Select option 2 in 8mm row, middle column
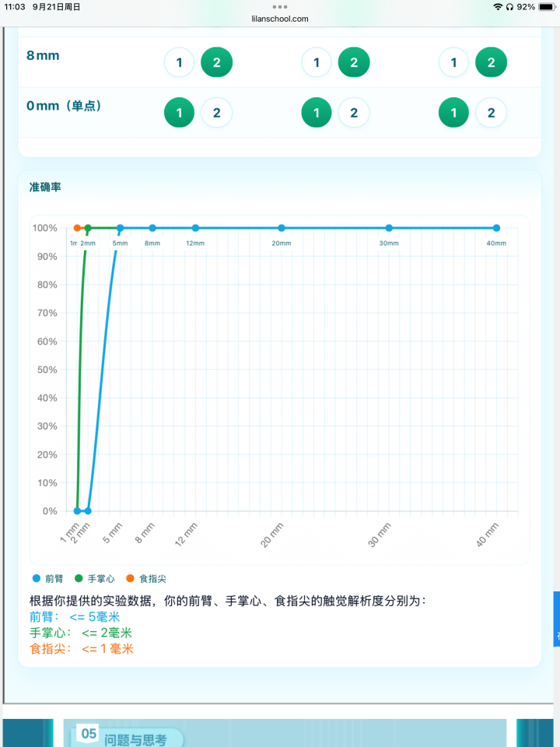This screenshot has height=747, width=560. 354,63
